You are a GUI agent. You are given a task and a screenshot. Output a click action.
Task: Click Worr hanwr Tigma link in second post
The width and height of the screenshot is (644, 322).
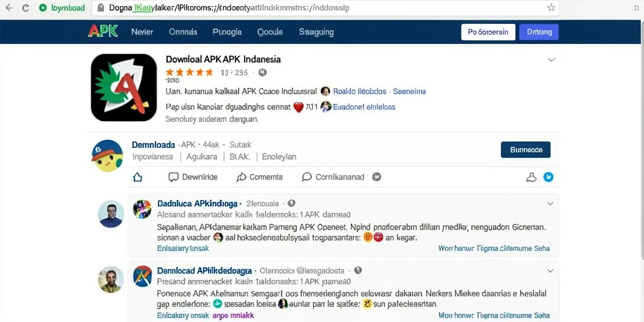click(494, 316)
